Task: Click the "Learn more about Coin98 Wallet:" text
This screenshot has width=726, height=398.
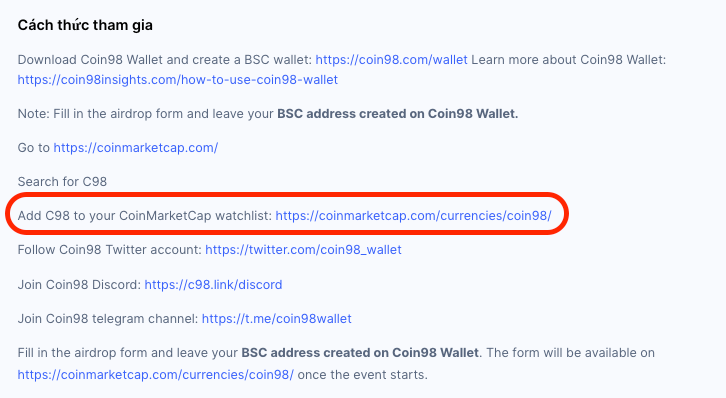Action: click(569, 60)
